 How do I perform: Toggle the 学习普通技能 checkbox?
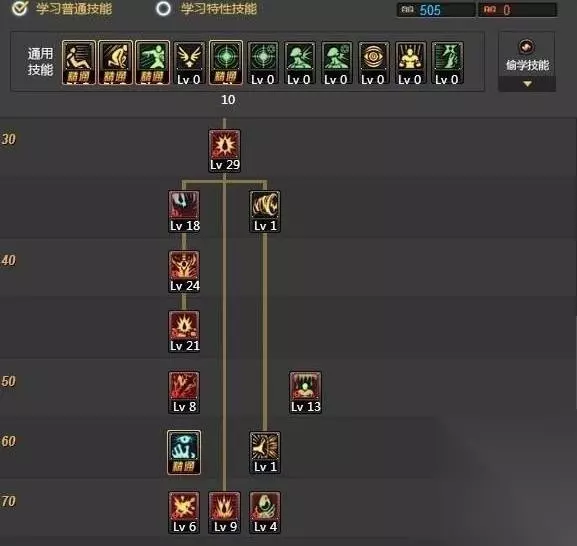click(19, 8)
